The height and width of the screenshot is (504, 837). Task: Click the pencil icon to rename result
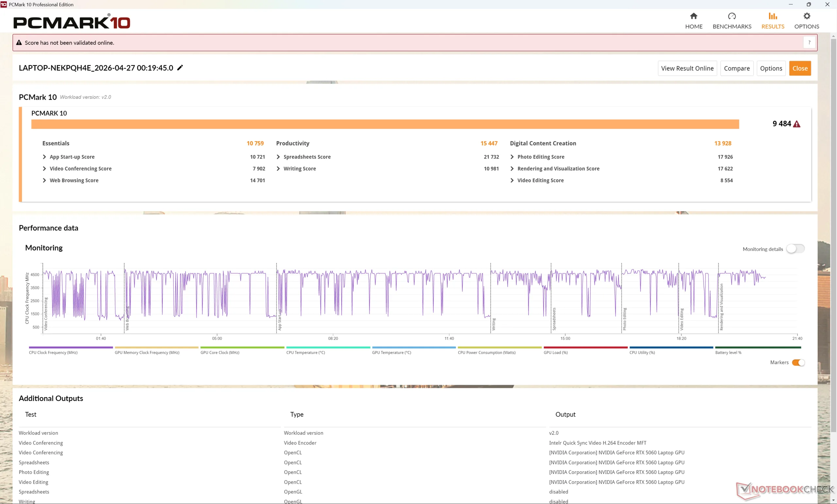(180, 68)
